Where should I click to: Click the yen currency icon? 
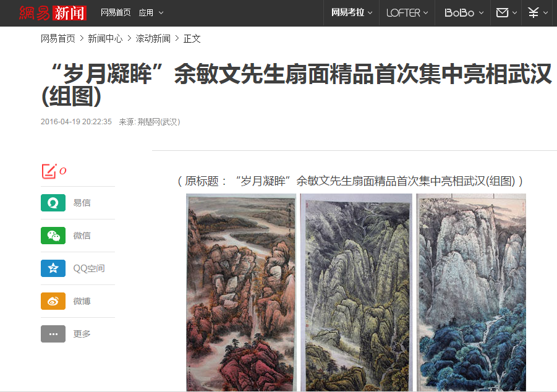[x=534, y=13]
